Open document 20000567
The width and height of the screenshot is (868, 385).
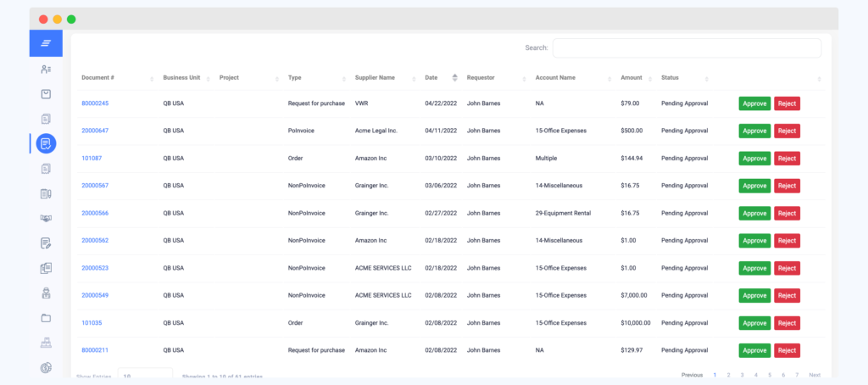coord(95,186)
